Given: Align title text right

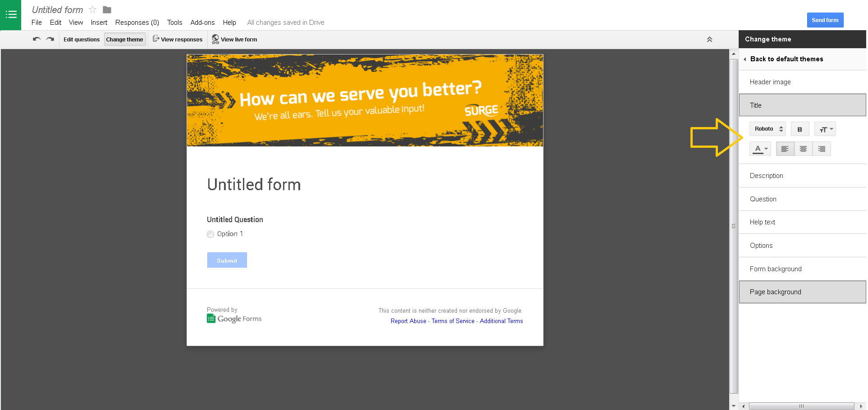Looking at the screenshot, I should [822, 149].
